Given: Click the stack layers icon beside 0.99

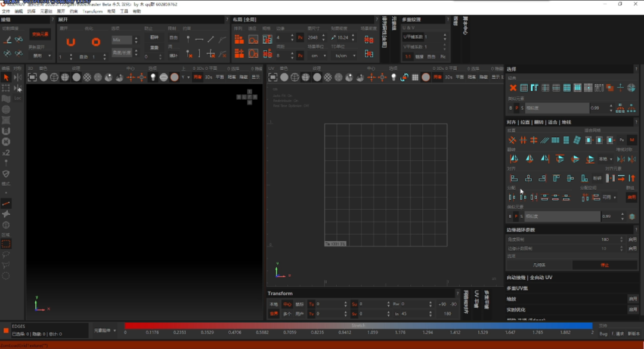Looking at the screenshot, I should pos(632,216).
